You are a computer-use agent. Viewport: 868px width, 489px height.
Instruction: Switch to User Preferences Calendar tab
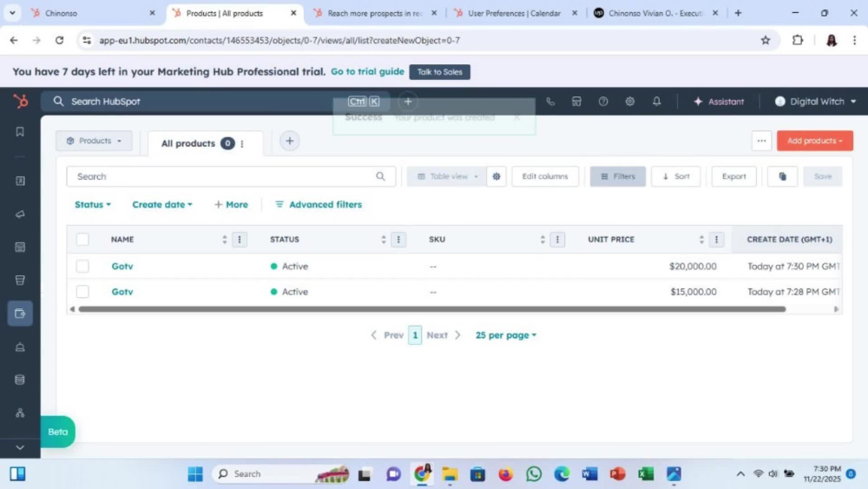tap(515, 13)
